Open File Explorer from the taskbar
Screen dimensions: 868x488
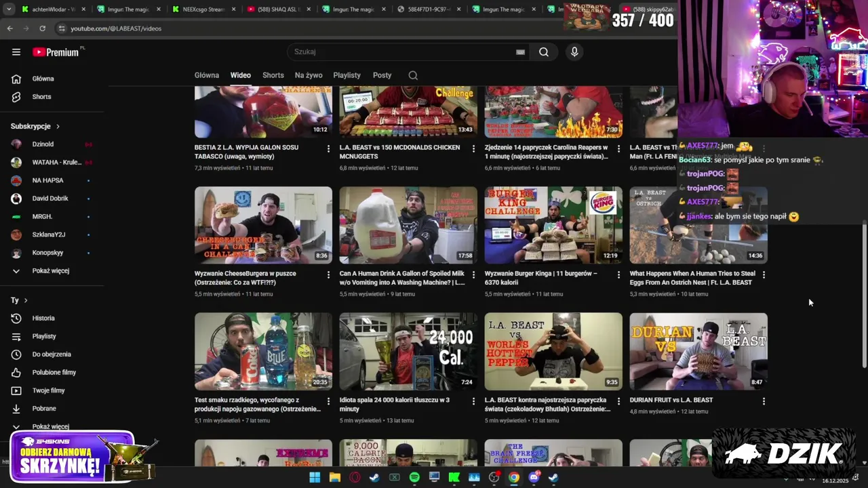click(x=334, y=477)
